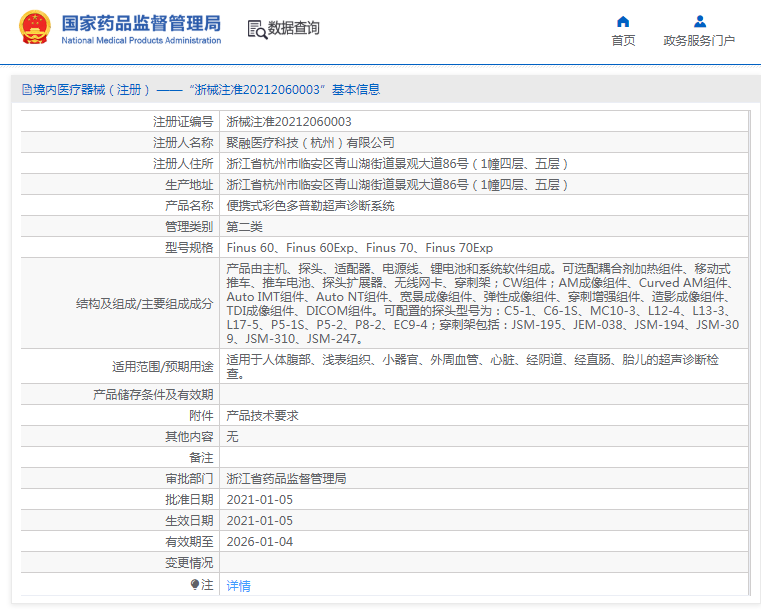
Task: Click approval department 浙江省药品监督管理局
Action: click(x=286, y=478)
